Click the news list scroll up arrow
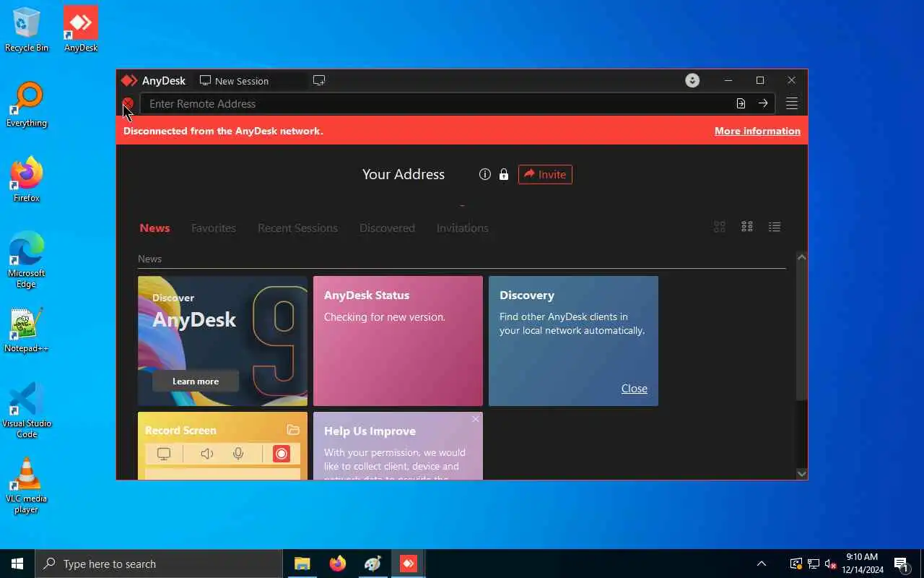Image resolution: width=924 pixels, height=578 pixels. (x=801, y=257)
